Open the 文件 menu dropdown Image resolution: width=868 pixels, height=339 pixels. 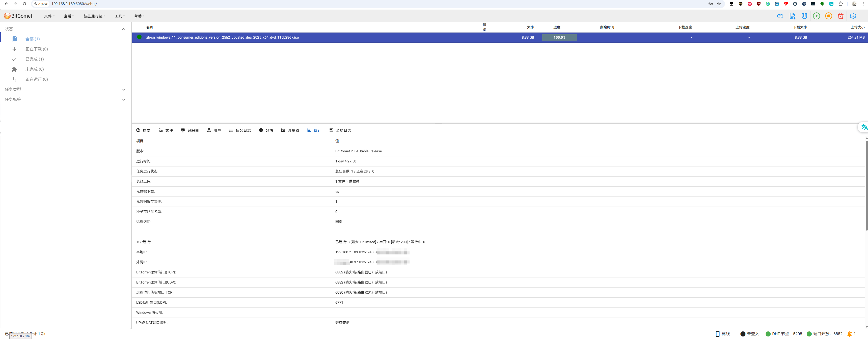49,16
